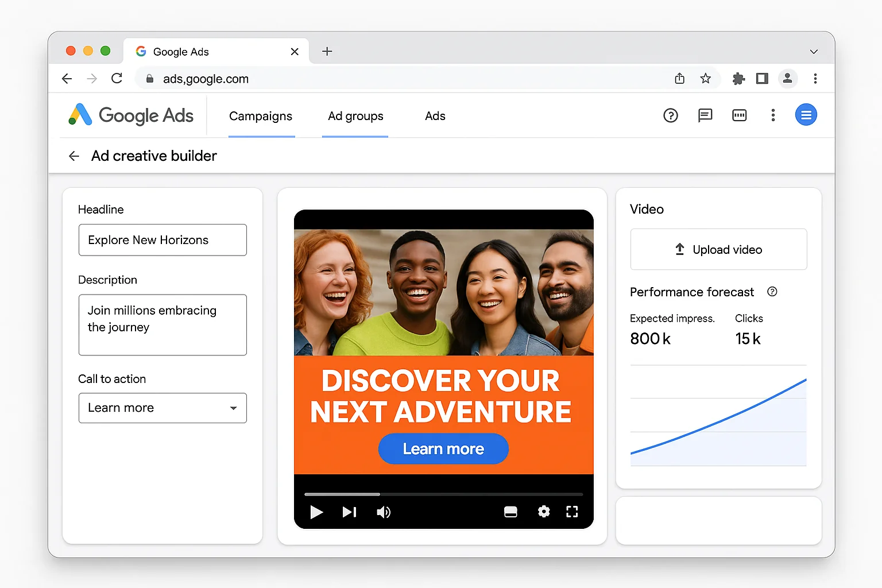Select the Ads tab
The width and height of the screenshot is (882, 588).
[x=435, y=116]
